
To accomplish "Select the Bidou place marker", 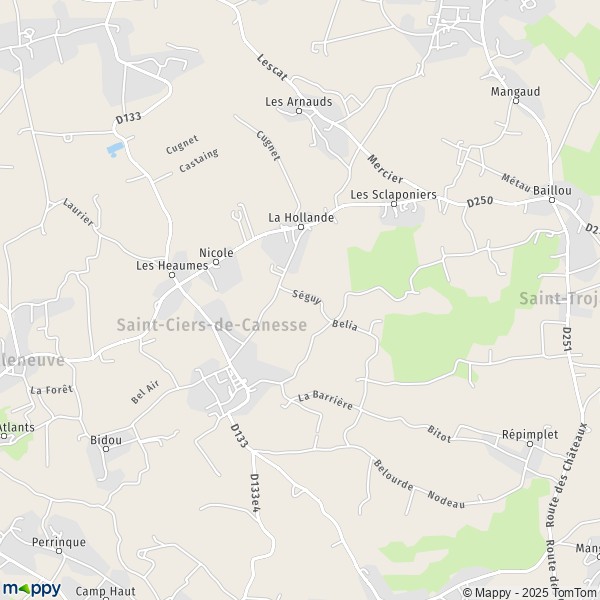I will (106, 449).
